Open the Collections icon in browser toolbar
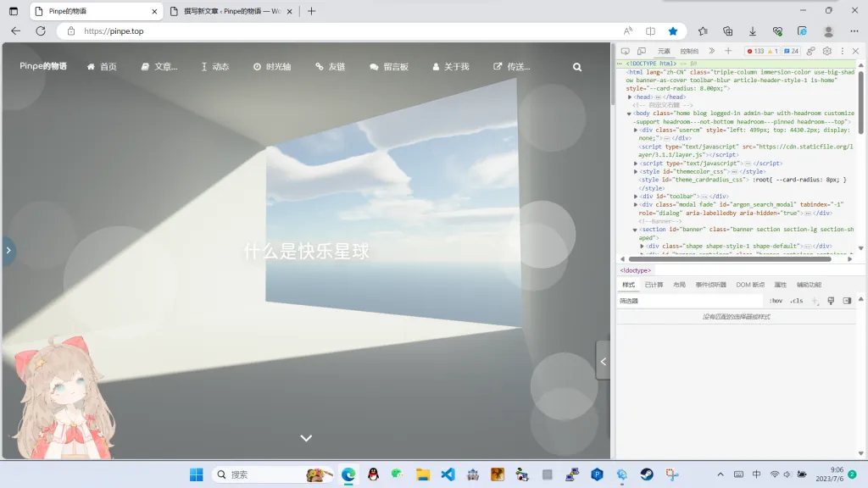Viewport: 868px width, 488px height. pos(728,31)
